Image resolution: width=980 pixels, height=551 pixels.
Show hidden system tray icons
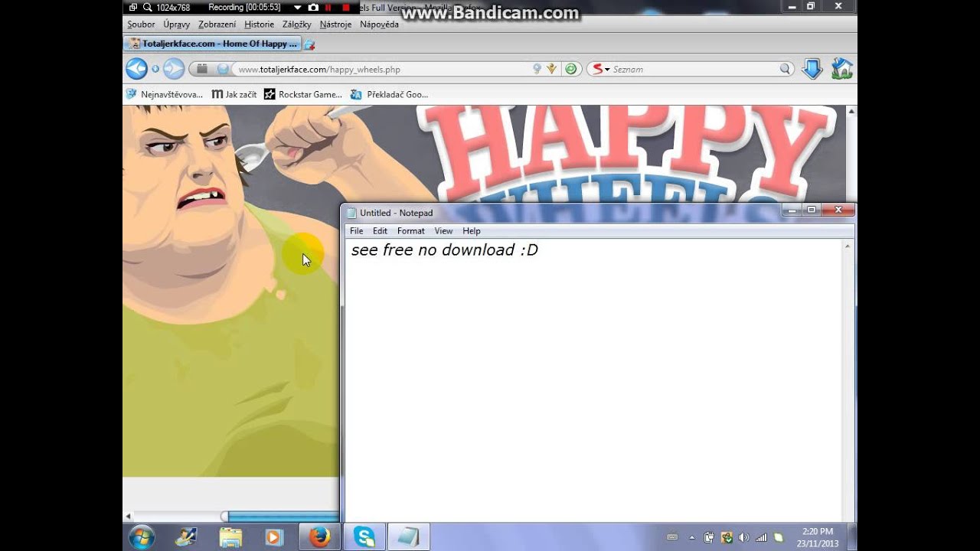[692, 537]
